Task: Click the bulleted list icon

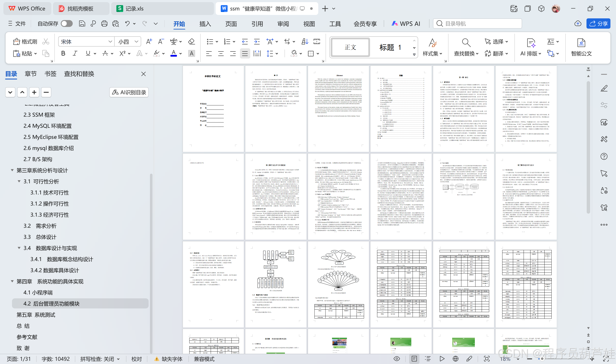Action: [210, 41]
